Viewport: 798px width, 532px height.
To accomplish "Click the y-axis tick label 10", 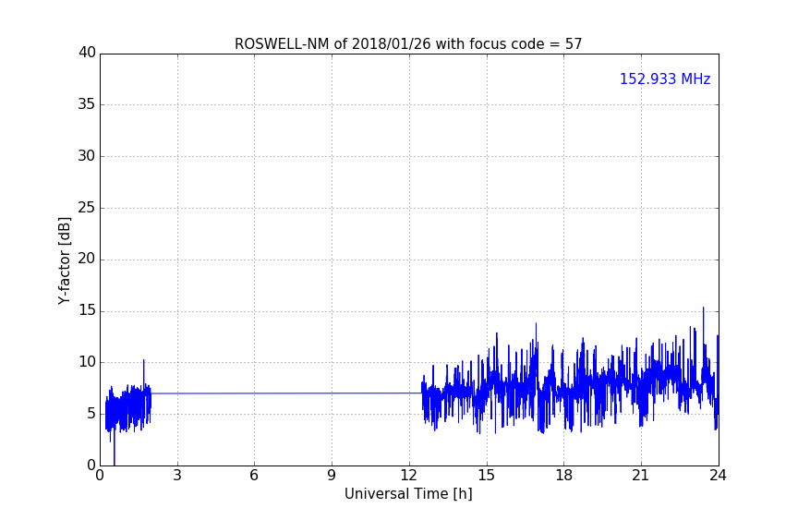I will click(x=87, y=362).
